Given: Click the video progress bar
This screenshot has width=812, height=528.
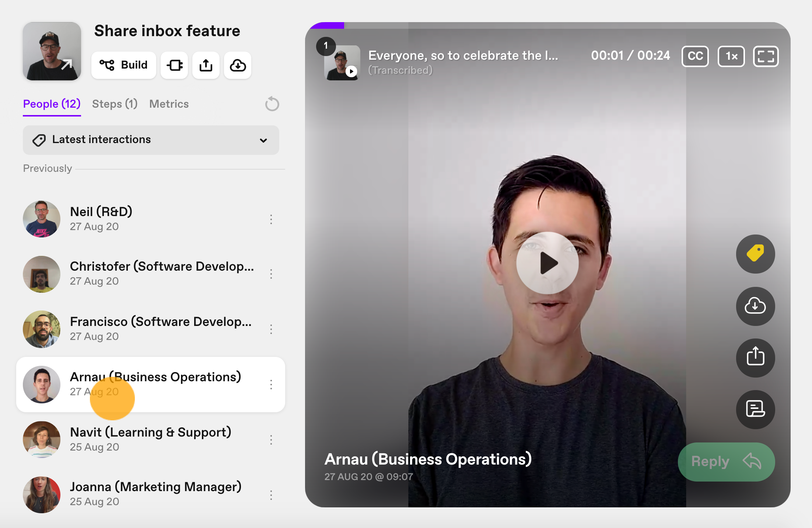Looking at the screenshot, I should (x=548, y=25).
